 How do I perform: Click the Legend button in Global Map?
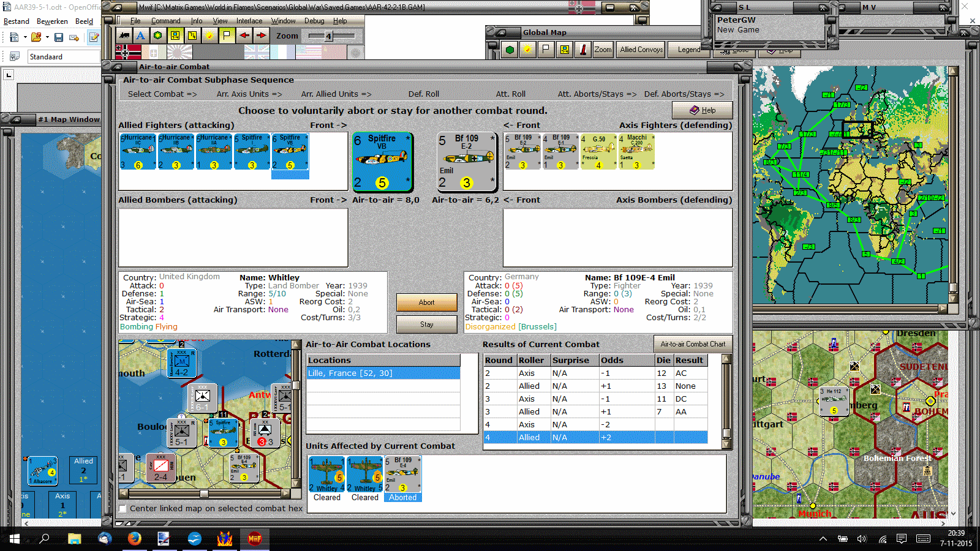click(689, 50)
